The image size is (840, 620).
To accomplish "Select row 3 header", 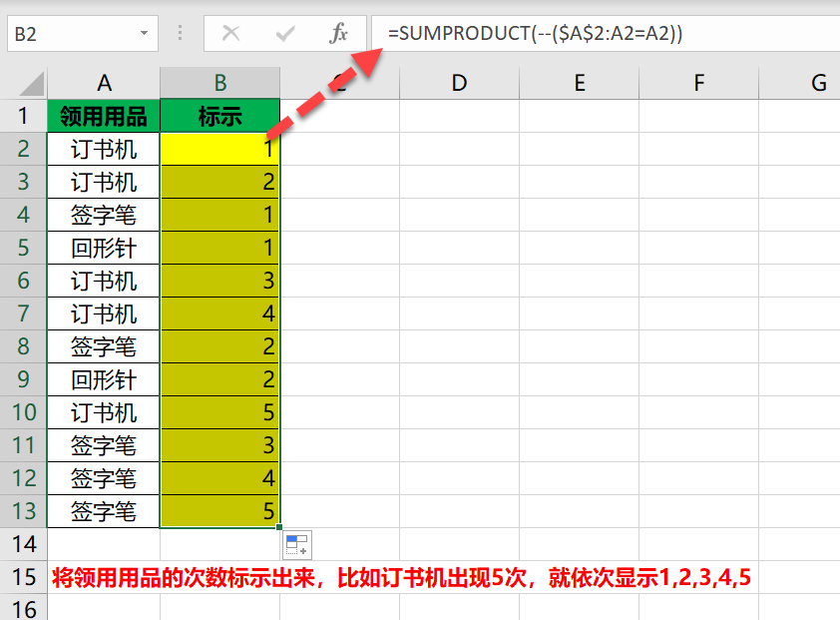I will click(24, 182).
